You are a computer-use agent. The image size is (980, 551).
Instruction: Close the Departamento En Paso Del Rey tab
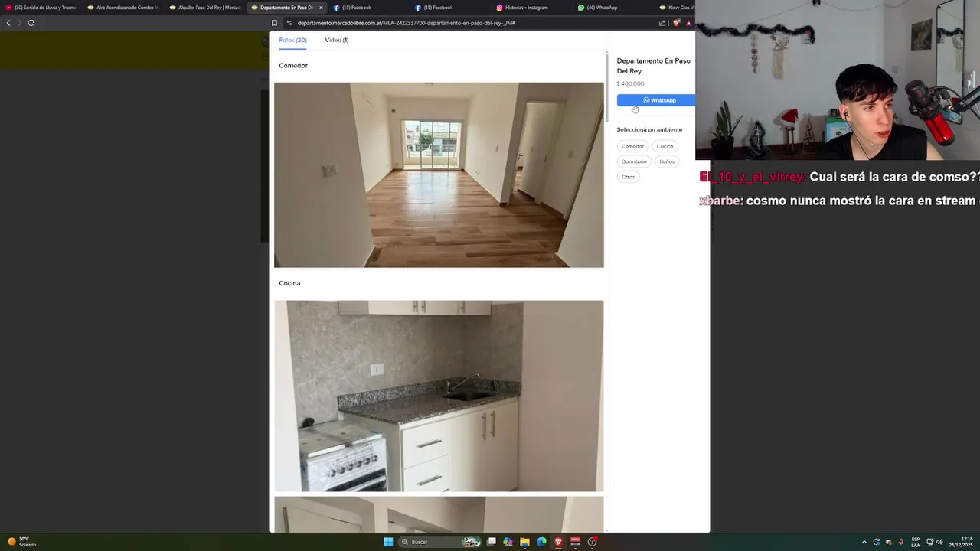coord(321,8)
